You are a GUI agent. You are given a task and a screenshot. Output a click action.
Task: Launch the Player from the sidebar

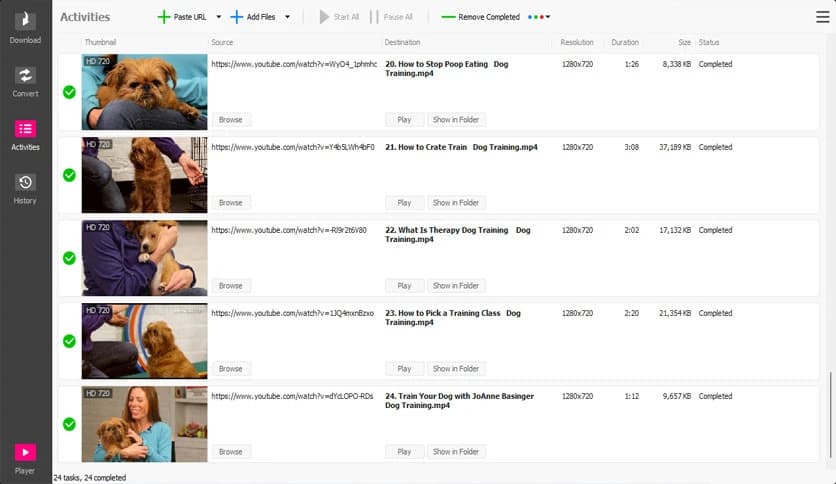coord(25,457)
